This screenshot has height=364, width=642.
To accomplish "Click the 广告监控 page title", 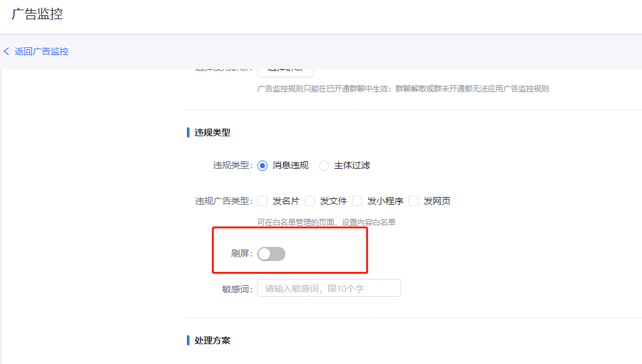I will 37,14.
